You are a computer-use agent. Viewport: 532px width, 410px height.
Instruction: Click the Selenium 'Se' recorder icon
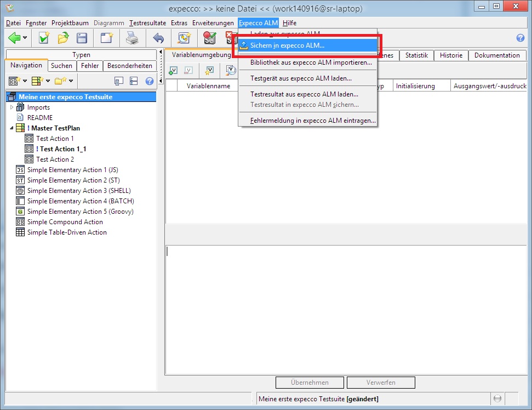coord(209,38)
